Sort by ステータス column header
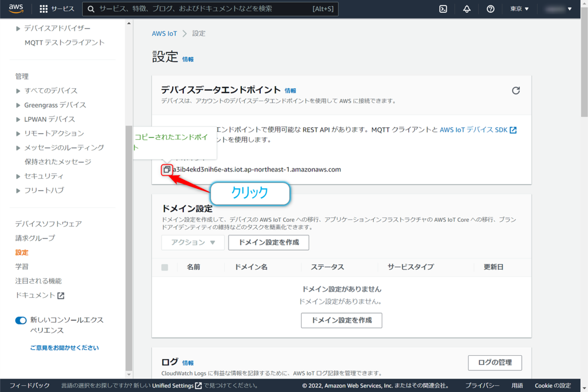Screen dimensions: 588x392 click(x=327, y=267)
